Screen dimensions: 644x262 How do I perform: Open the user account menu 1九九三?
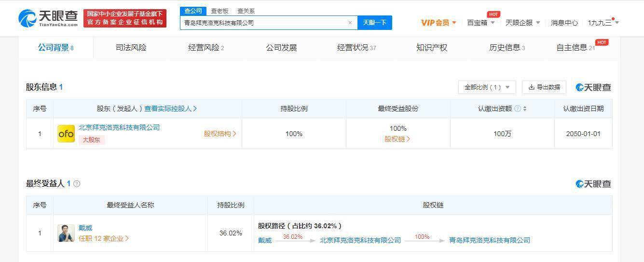[603, 23]
